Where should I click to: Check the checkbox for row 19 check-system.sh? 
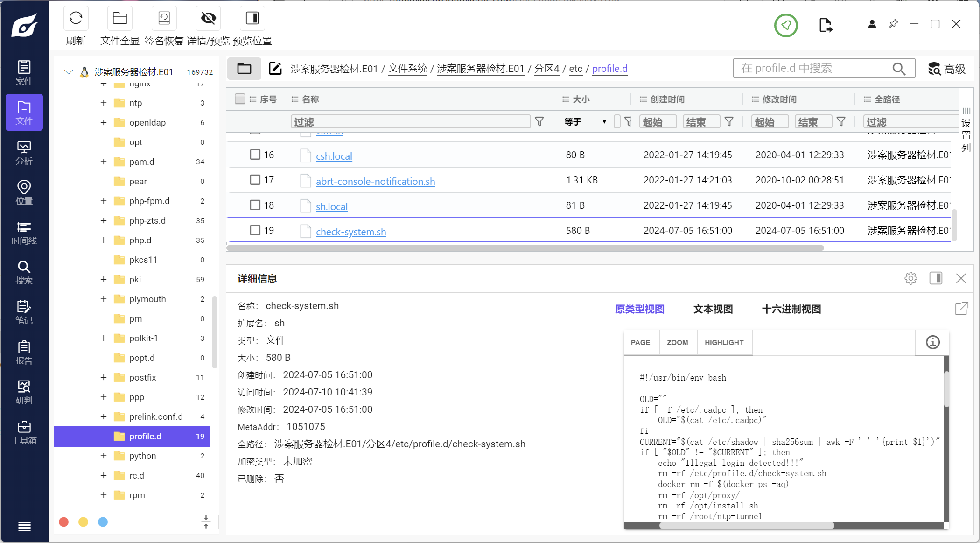click(255, 230)
